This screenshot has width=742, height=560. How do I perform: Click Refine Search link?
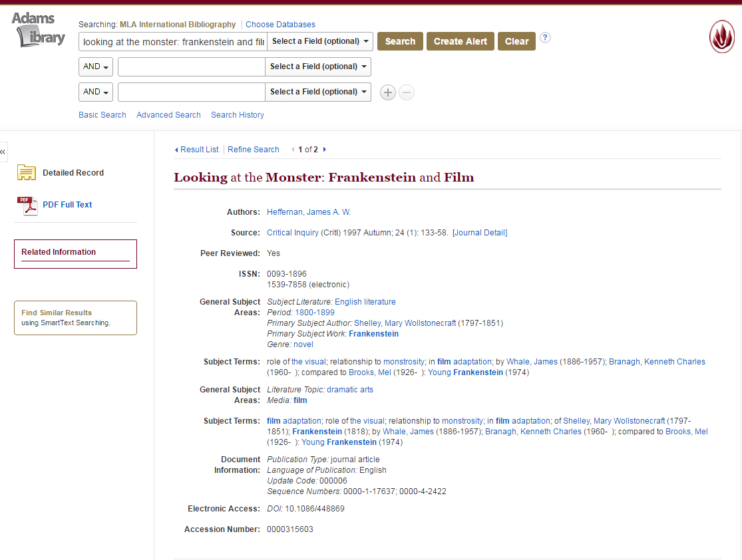253,150
